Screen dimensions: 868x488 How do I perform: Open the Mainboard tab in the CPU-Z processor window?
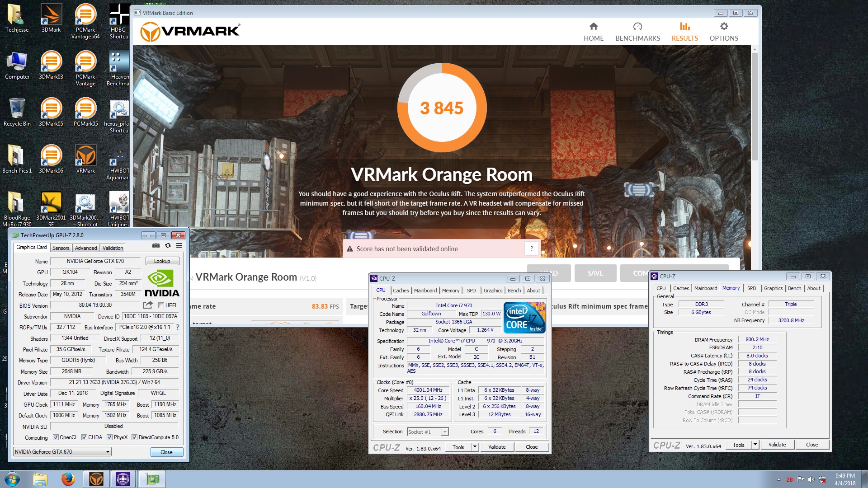(425, 291)
